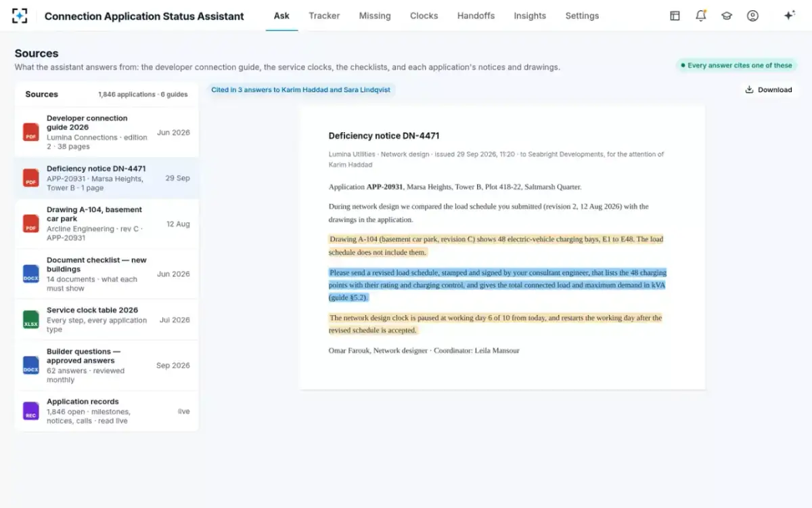Click the 'Sources' page heading
Screen dimensions: 812x508
37,53
